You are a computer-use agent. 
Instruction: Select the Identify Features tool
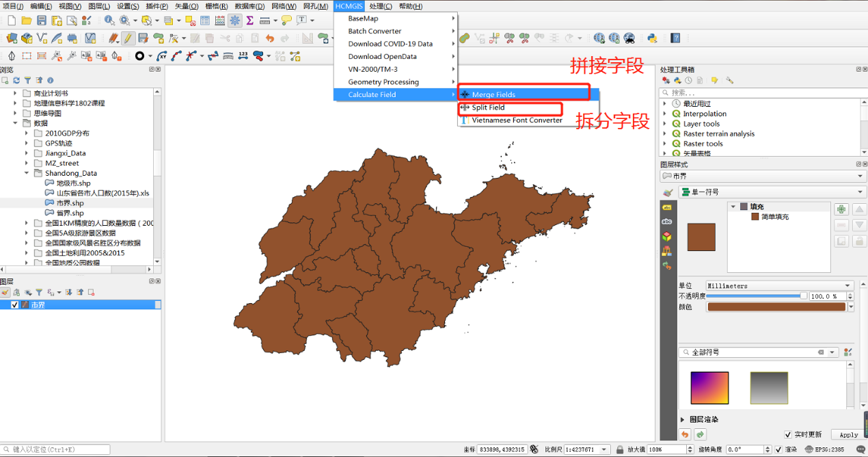(109, 21)
